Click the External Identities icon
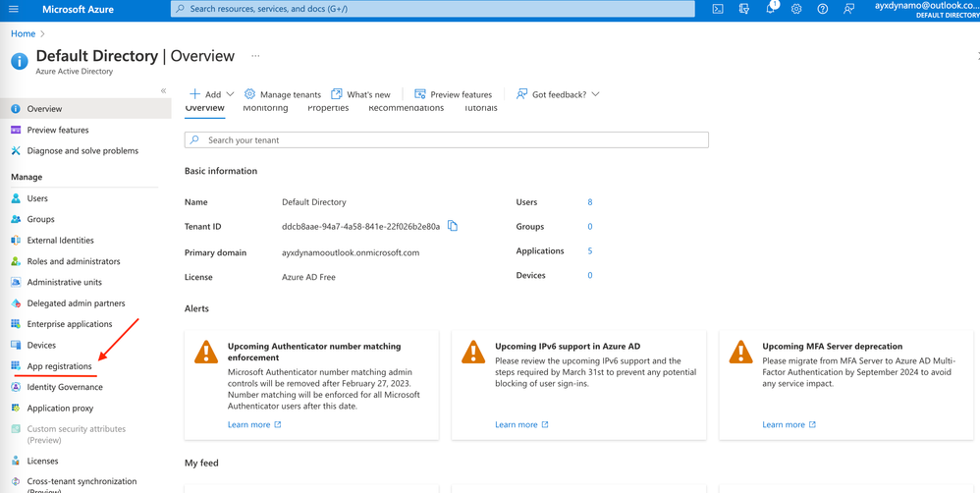This screenshot has height=493, width=980. (17, 240)
